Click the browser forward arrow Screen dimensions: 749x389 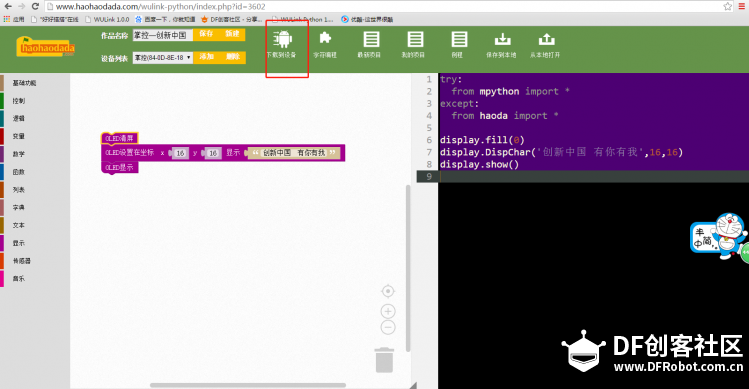coord(21,6)
